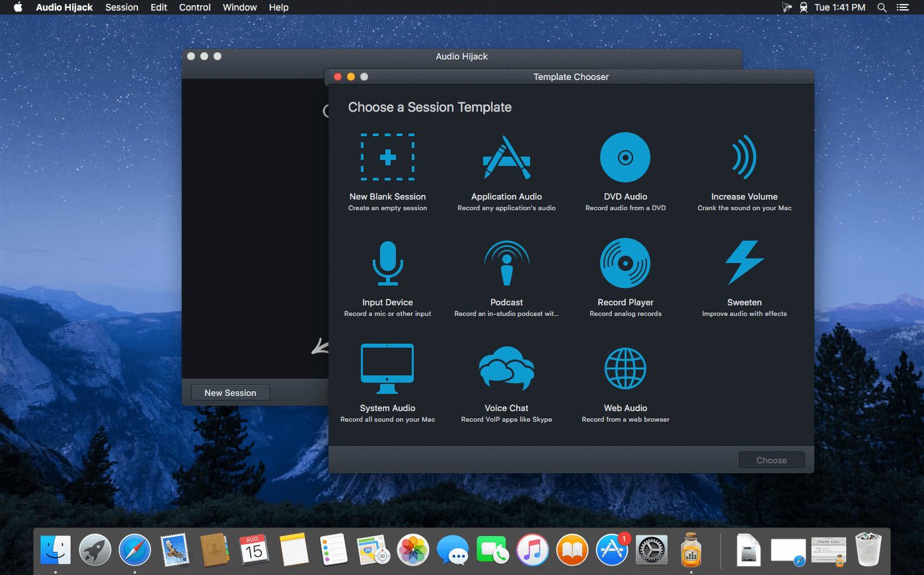The image size is (924, 575).
Task: Open iTunes from the Dock
Action: 532,549
